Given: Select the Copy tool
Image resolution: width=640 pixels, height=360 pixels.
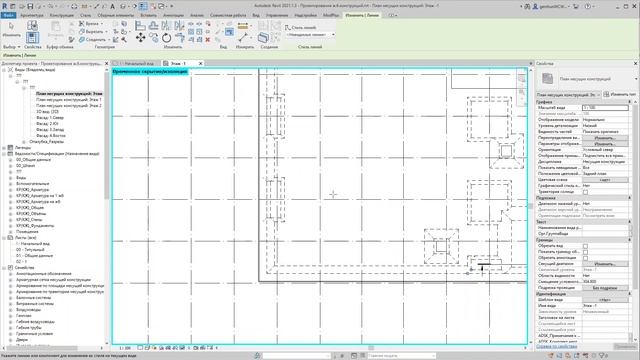Looking at the screenshot, I should tap(153, 38).
